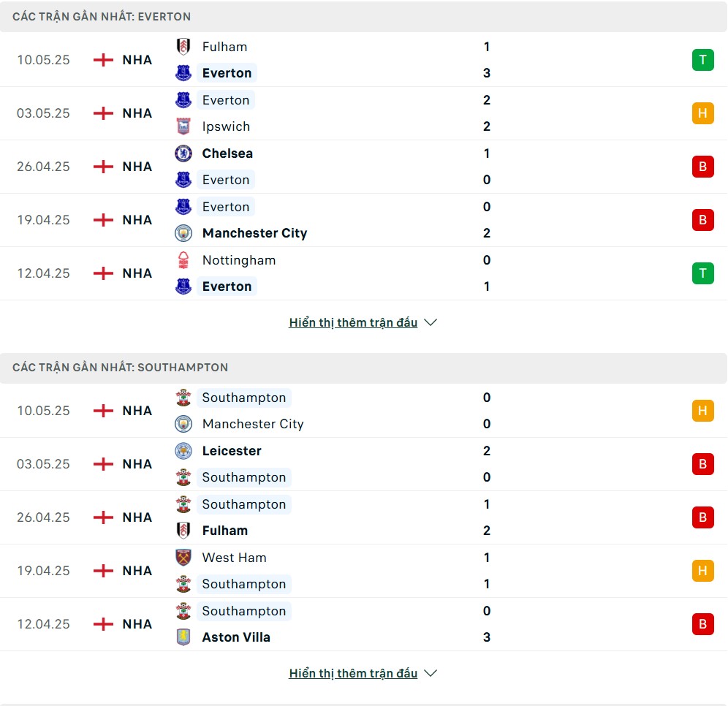This screenshot has height=706, width=728.
Task: Click the Ipswich team crest icon
Action: (x=183, y=126)
